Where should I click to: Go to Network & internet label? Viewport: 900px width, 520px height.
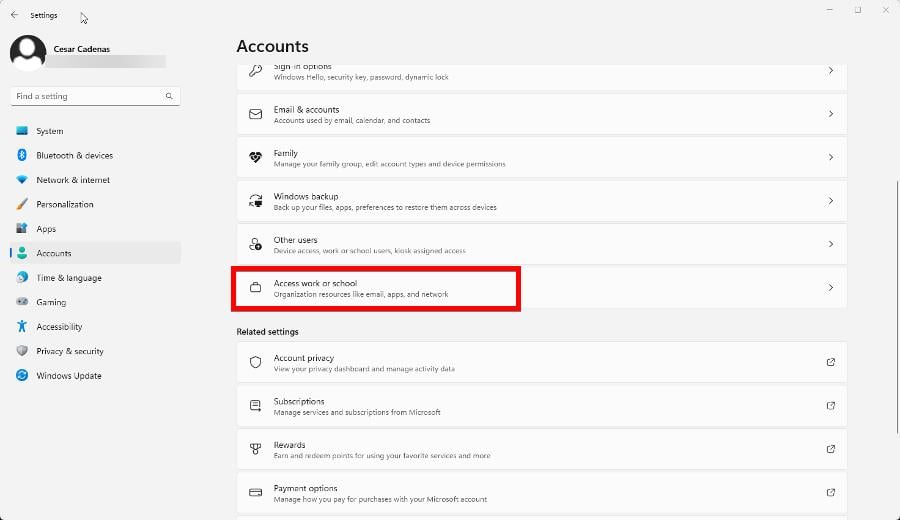pyautogui.click(x=73, y=180)
